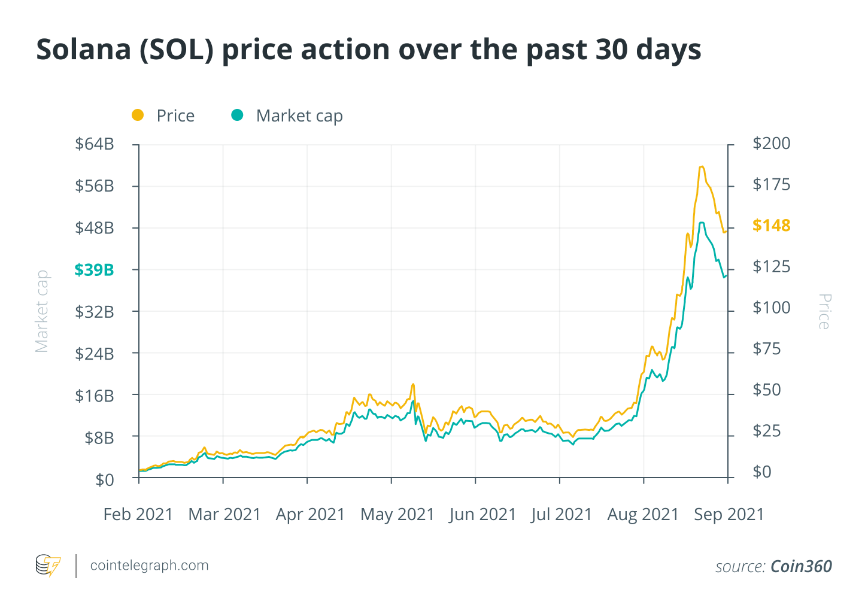Click the vertical Price axis title
This screenshot has width=868, height=614.
click(824, 311)
